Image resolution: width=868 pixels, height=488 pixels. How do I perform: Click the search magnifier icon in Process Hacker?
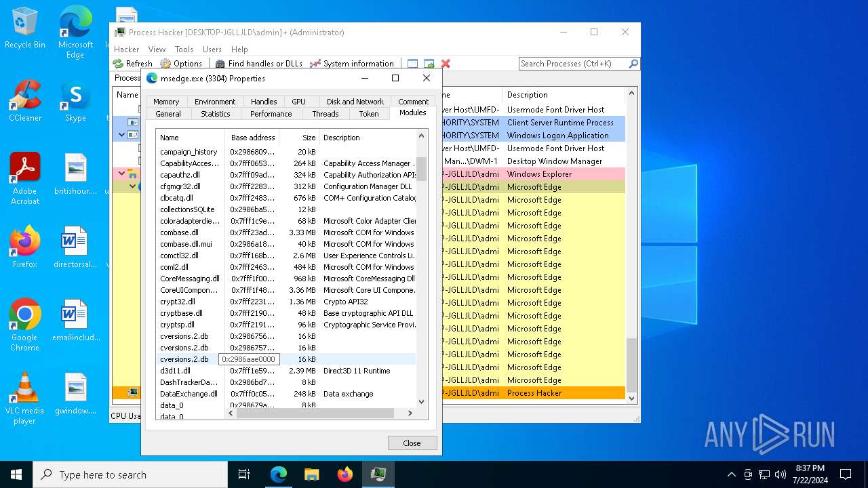tap(633, 64)
